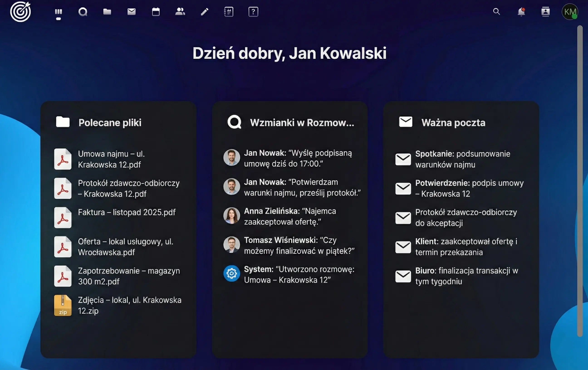Click the search magnifier icon

[496, 12]
